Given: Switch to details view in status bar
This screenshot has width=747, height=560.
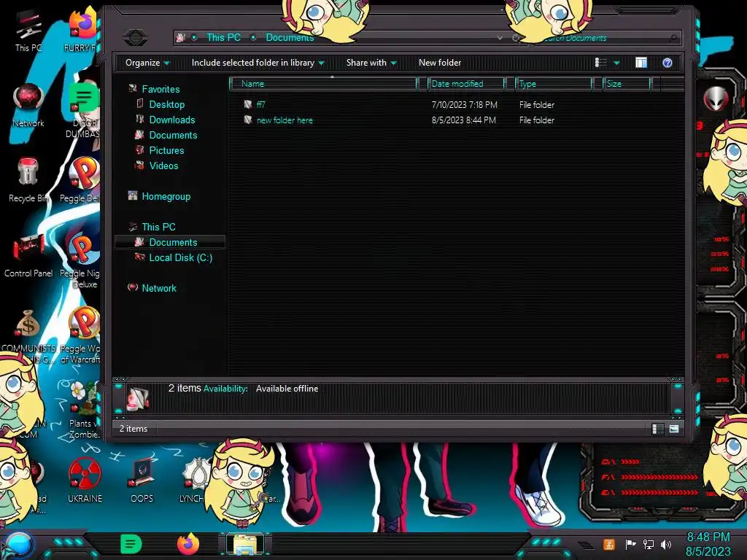Looking at the screenshot, I should pyautogui.click(x=657, y=429).
